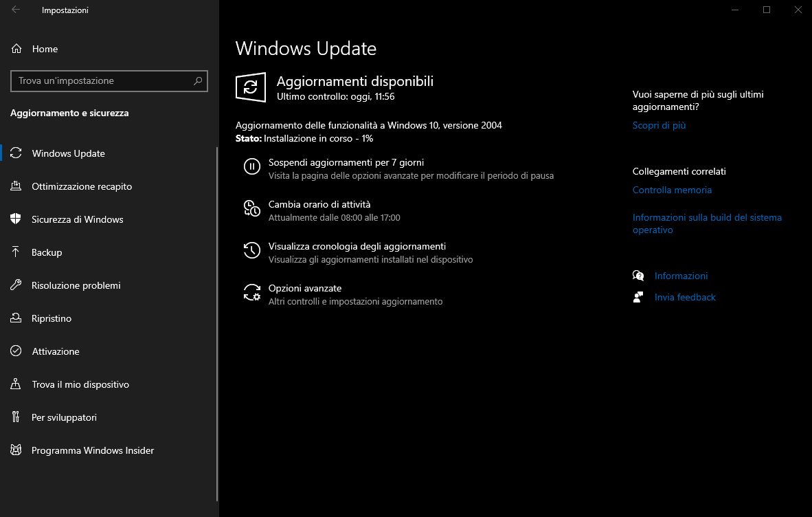Click the Aggiornamento e sicurezza heading
This screenshot has height=517, width=812.
tap(69, 113)
